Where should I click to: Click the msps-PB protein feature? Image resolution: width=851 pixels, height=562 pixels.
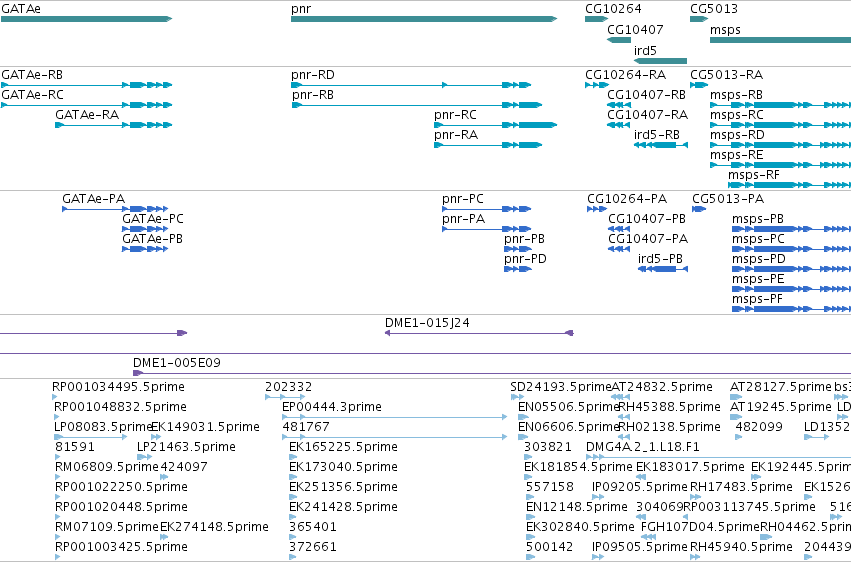791,229
